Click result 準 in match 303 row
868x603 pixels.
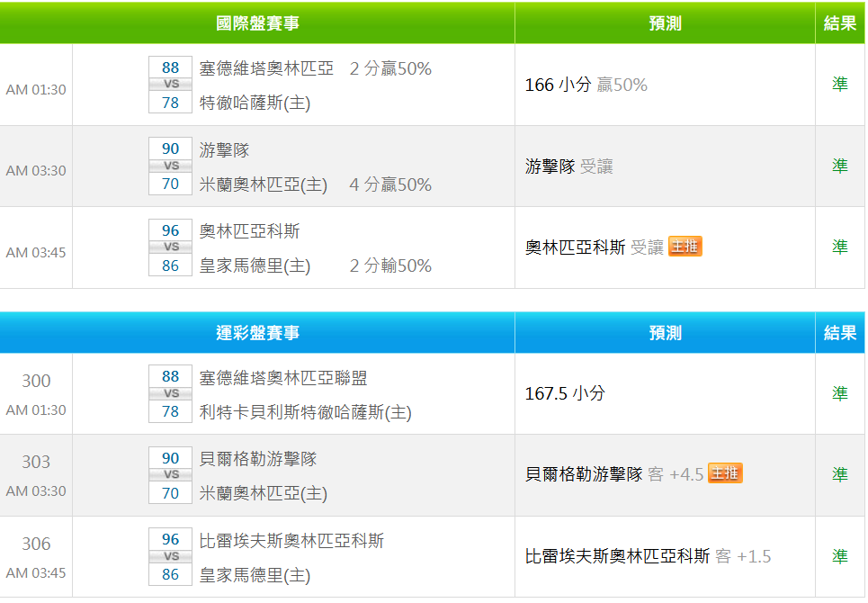point(840,474)
